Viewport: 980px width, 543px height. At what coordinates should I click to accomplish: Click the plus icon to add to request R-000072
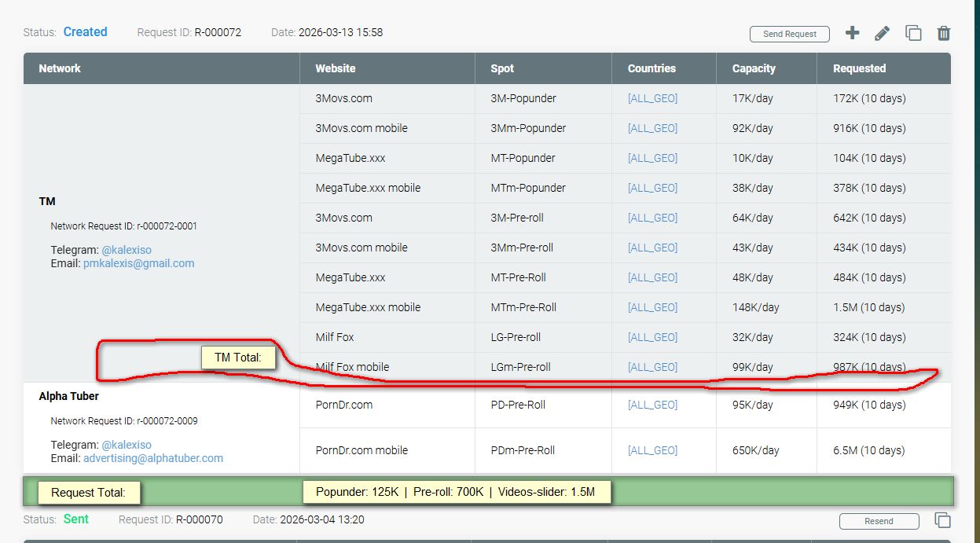tap(852, 33)
